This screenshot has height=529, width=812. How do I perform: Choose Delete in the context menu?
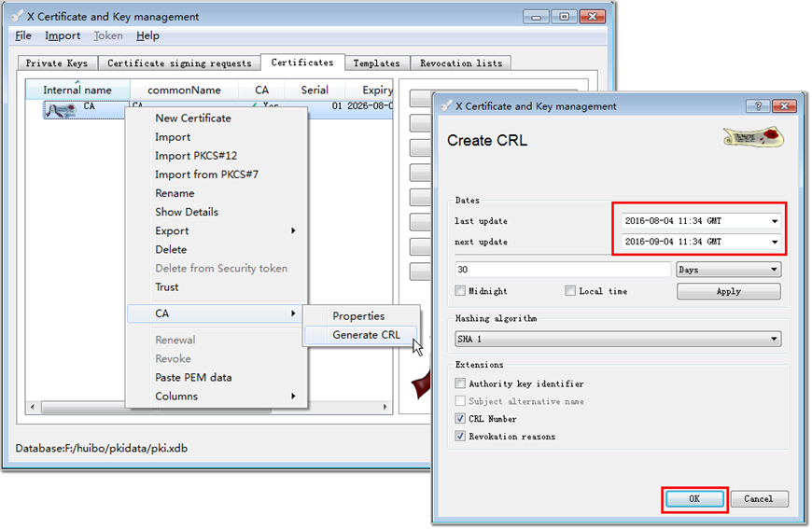point(217,249)
